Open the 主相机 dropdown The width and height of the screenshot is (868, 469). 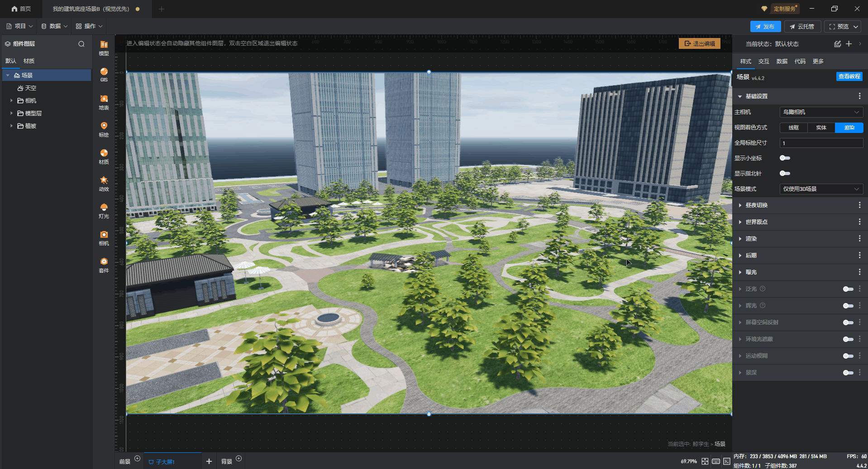(821, 112)
